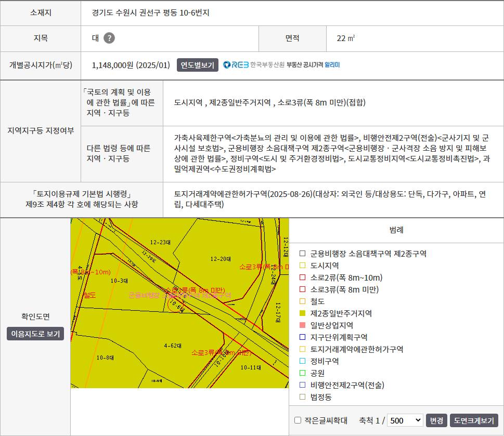This screenshot has height=436, width=504.
Task: Click the 지역지구등 지정여부 label
Action: point(41,130)
